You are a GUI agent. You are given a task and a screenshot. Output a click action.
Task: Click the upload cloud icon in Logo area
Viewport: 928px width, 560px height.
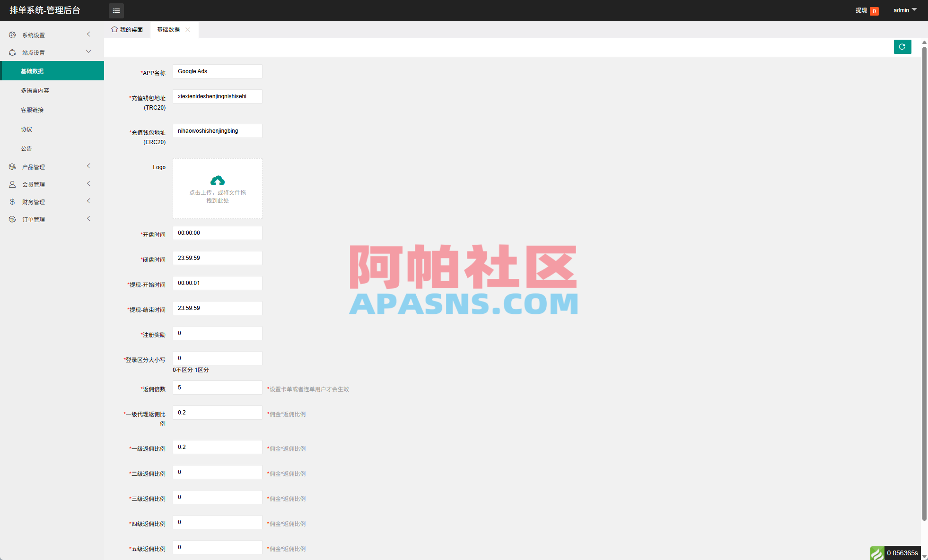(x=217, y=180)
